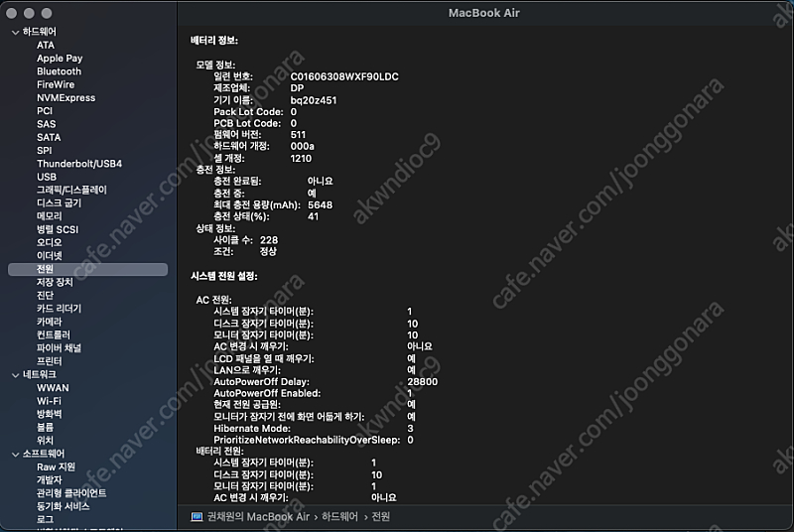Click the 배터리 정보 heading
The image size is (794, 532).
tap(214, 41)
